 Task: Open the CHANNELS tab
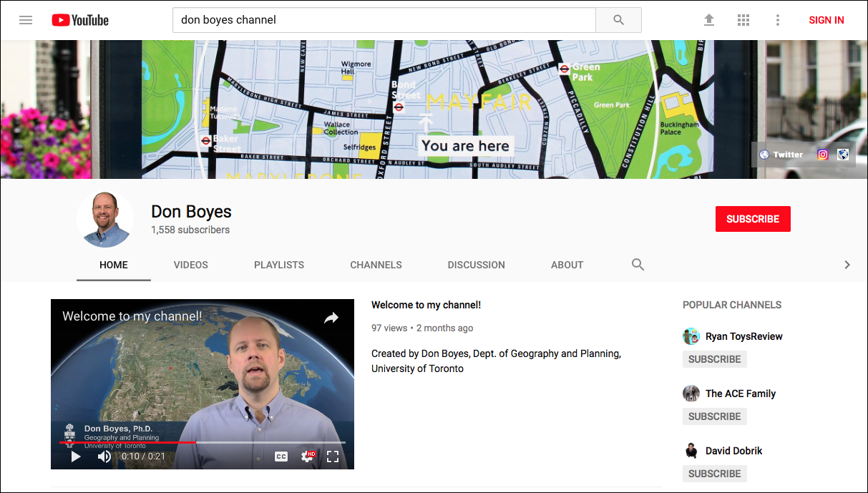376,265
